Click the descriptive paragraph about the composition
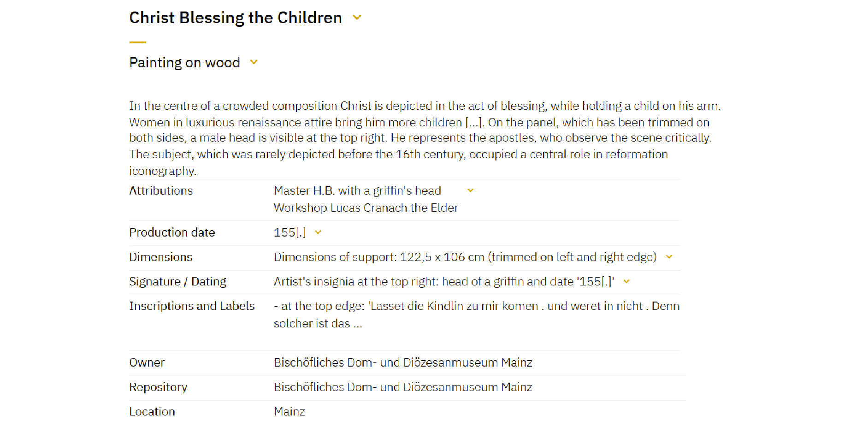The width and height of the screenshot is (868, 433). tap(425, 138)
